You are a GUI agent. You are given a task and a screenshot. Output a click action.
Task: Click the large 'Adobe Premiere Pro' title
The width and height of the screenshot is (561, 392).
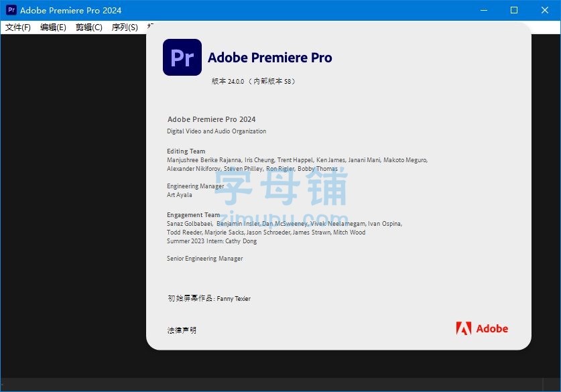pyautogui.click(x=270, y=58)
